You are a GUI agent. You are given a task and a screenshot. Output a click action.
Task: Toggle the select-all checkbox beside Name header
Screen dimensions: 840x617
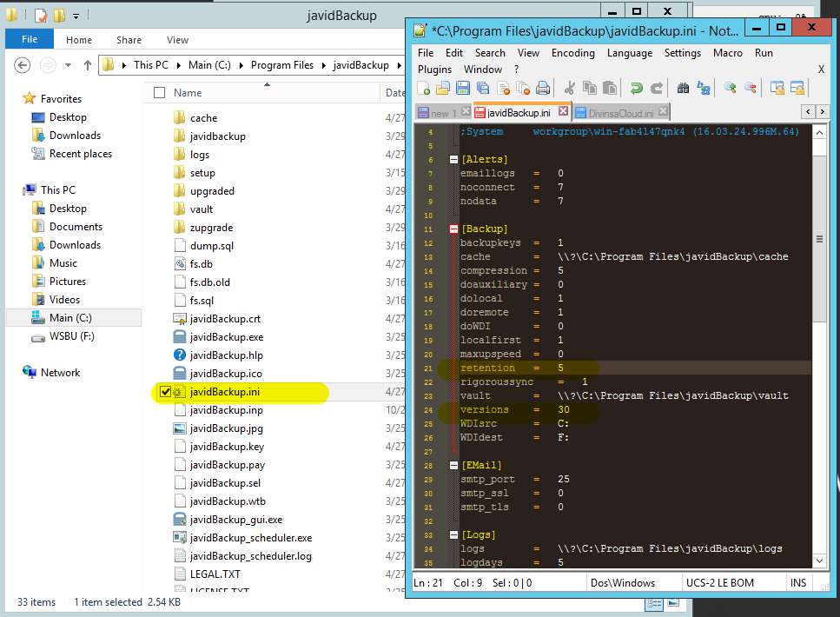(159, 93)
